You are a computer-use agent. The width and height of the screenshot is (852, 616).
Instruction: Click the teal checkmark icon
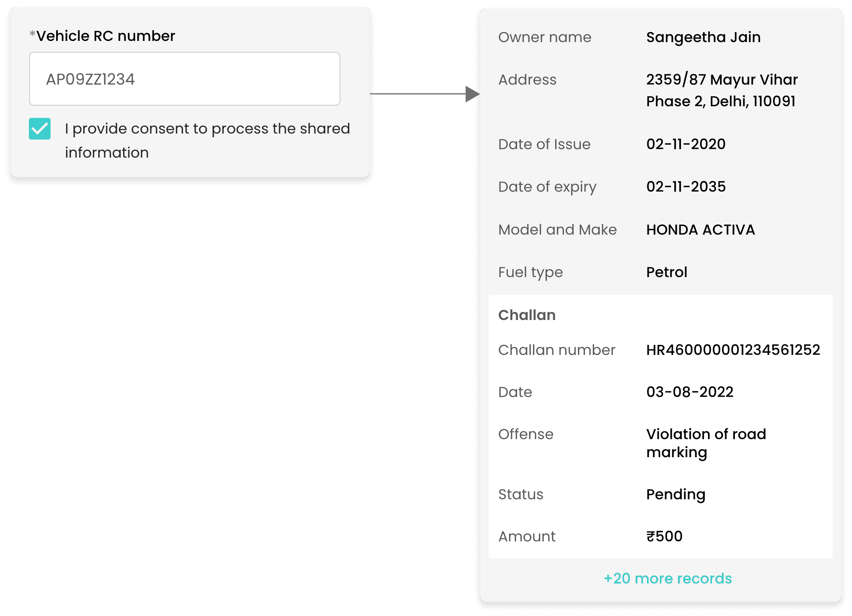pos(40,129)
